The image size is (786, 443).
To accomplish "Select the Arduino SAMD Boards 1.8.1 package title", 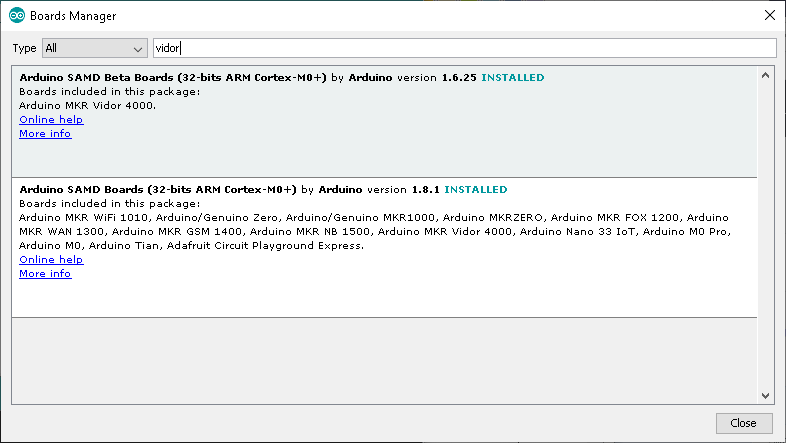I will pyautogui.click(x=158, y=190).
